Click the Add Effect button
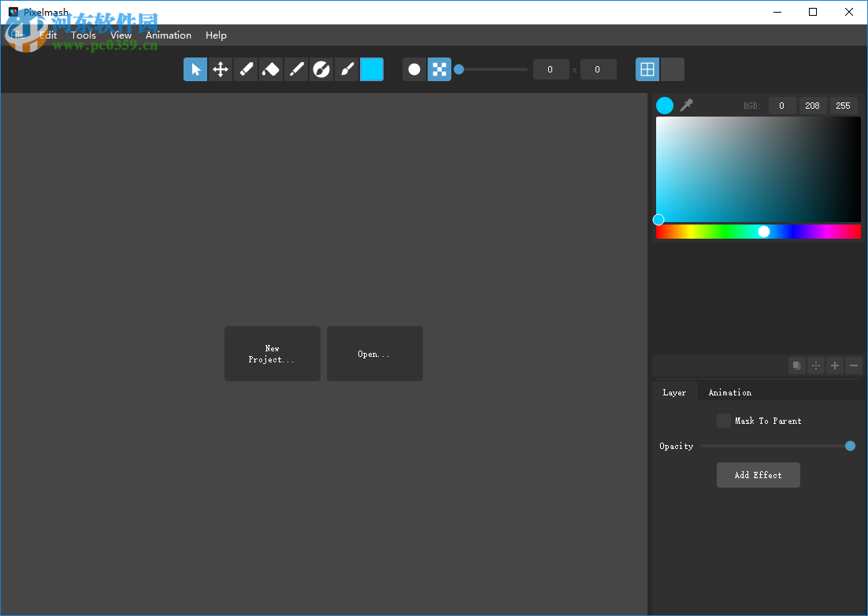This screenshot has height=616, width=868. tap(758, 474)
